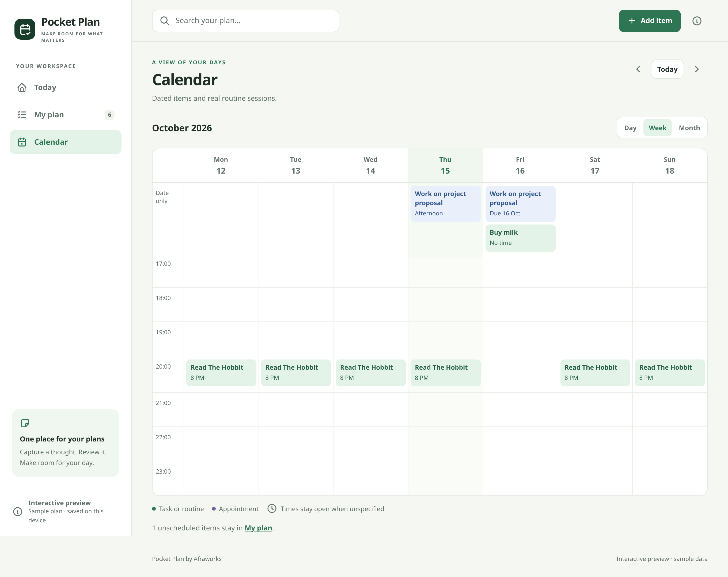Switch to the Month view

click(x=689, y=128)
